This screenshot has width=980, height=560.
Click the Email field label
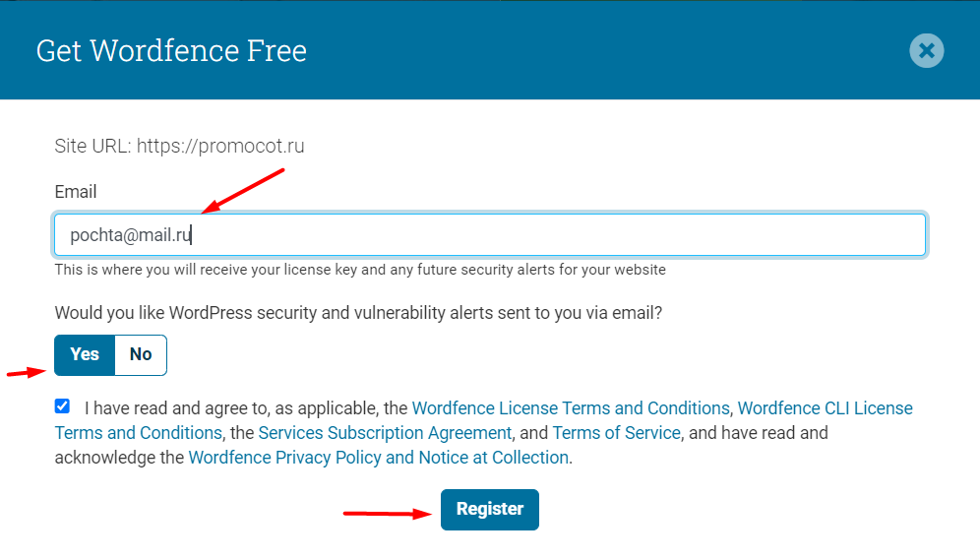pyautogui.click(x=76, y=192)
